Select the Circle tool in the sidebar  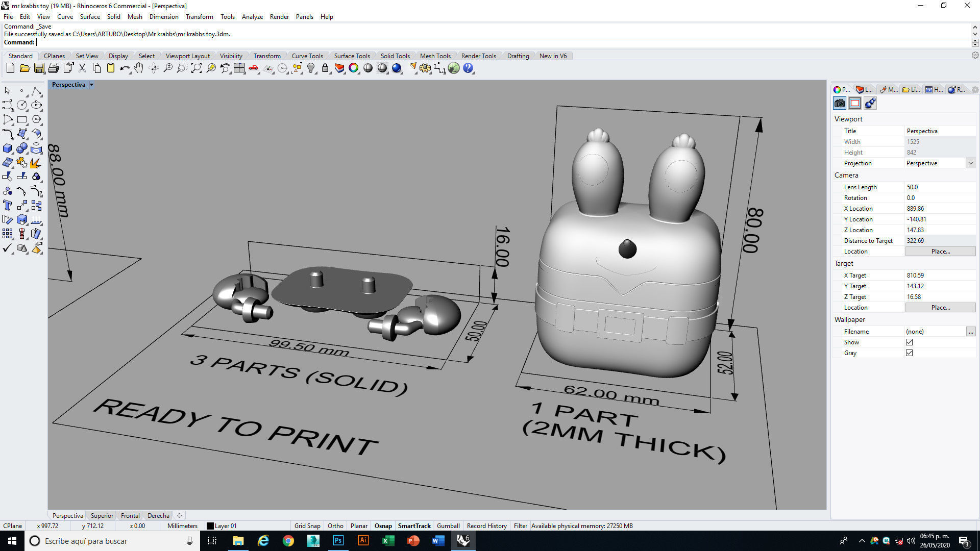pos(22,105)
